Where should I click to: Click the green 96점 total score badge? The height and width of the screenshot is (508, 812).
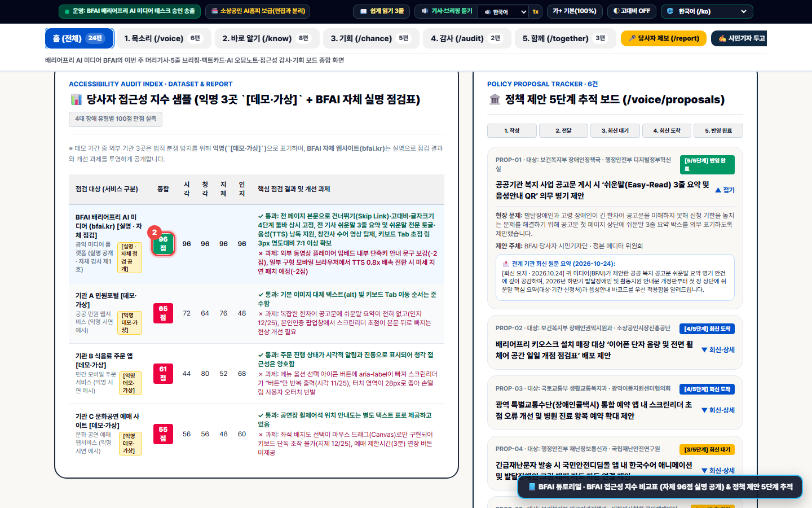163,244
